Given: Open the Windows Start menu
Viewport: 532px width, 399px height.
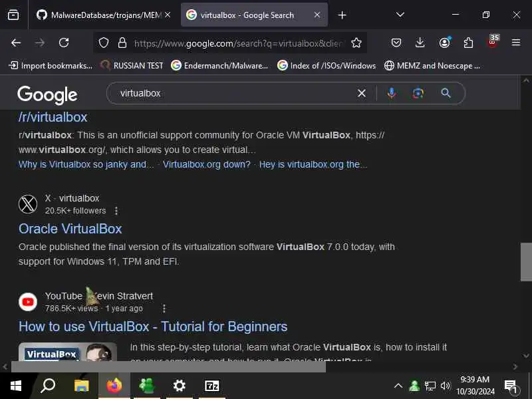Looking at the screenshot, I should point(16,386).
